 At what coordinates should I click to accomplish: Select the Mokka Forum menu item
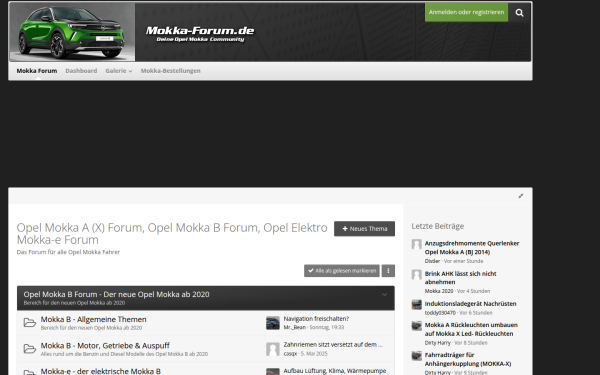[x=37, y=71]
